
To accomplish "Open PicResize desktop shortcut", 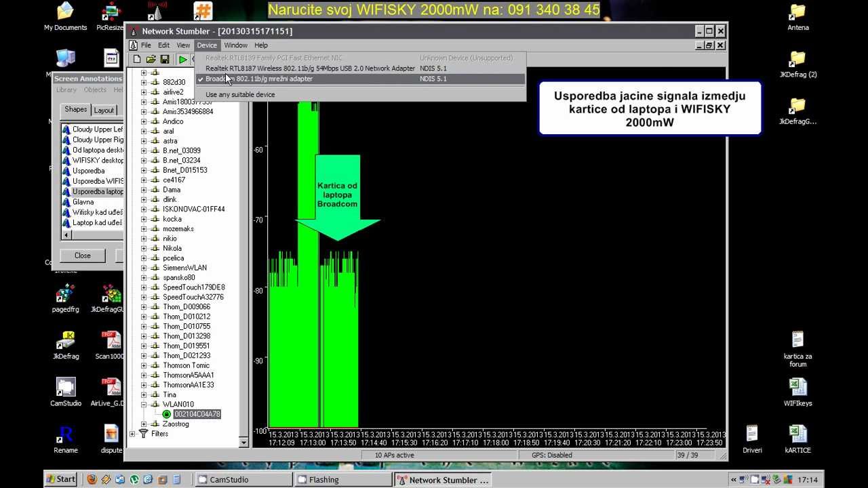I will pos(111,17).
